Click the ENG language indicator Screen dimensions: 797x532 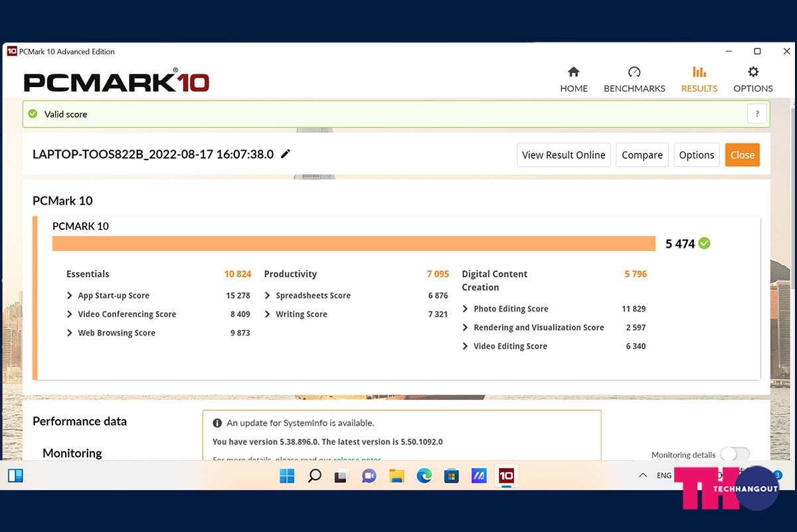[x=664, y=476]
